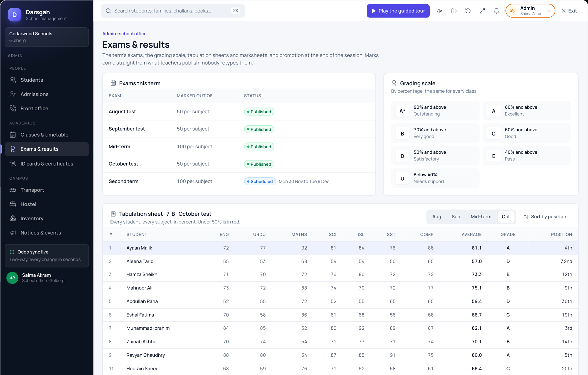Open Notices & events
The image size is (588, 375).
point(47,233)
